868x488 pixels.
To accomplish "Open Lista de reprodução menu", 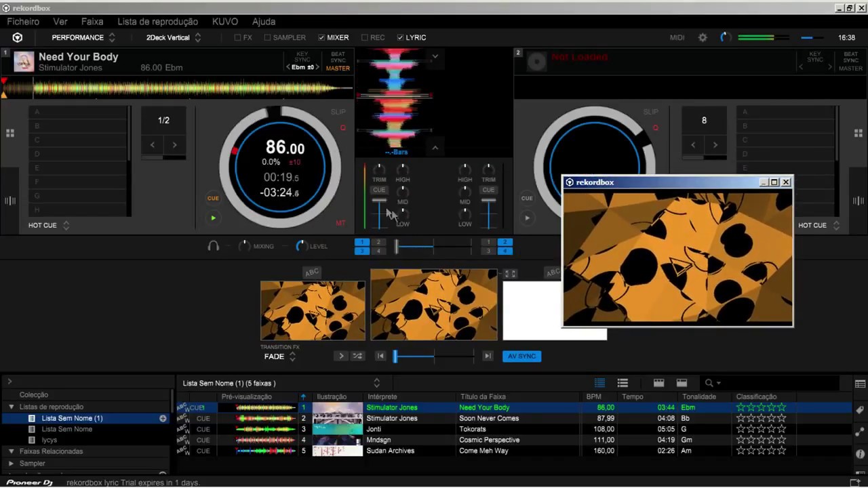I will coord(158,22).
